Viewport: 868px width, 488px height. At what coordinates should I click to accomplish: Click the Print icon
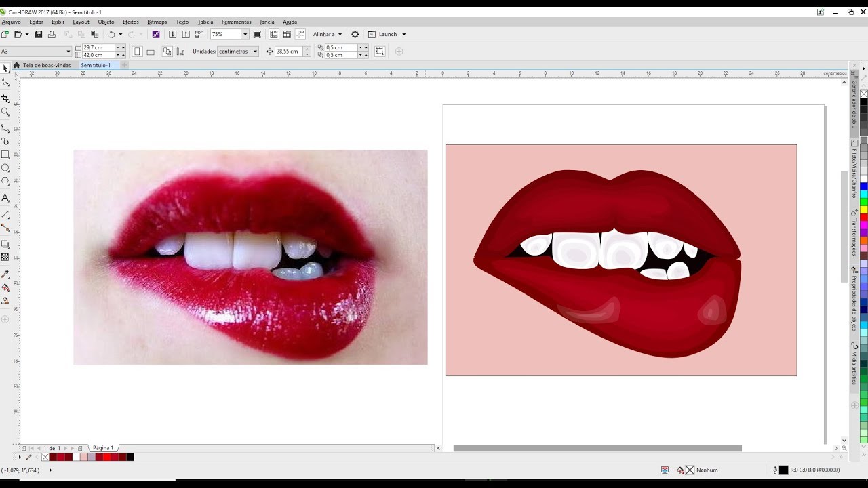click(x=52, y=34)
